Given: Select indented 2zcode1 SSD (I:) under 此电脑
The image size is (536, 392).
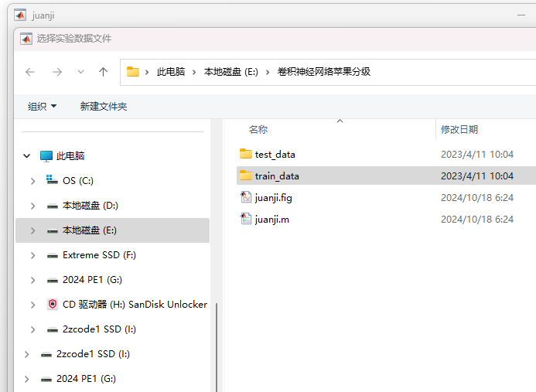Looking at the screenshot, I should pyautogui.click(x=99, y=329).
